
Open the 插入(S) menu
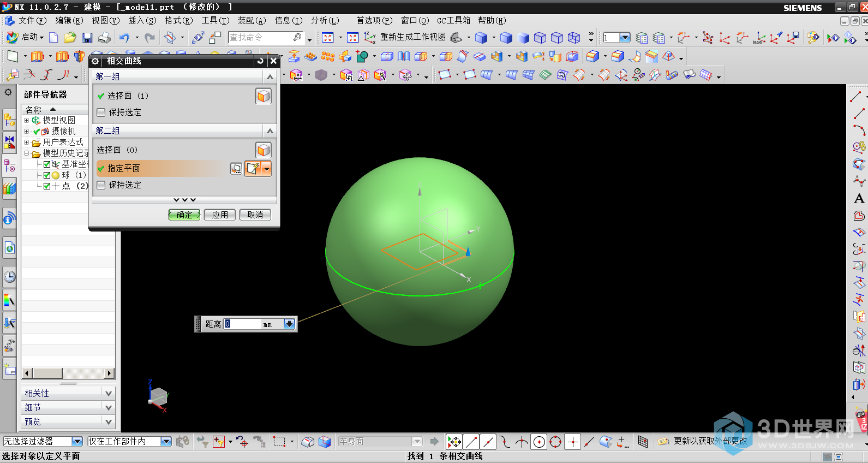tap(142, 20)
